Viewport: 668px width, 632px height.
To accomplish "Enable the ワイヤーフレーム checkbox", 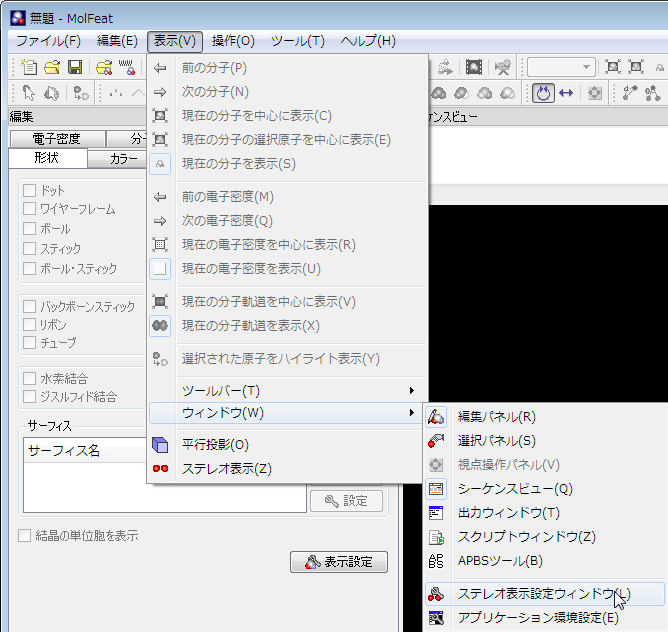I will 29,209.
